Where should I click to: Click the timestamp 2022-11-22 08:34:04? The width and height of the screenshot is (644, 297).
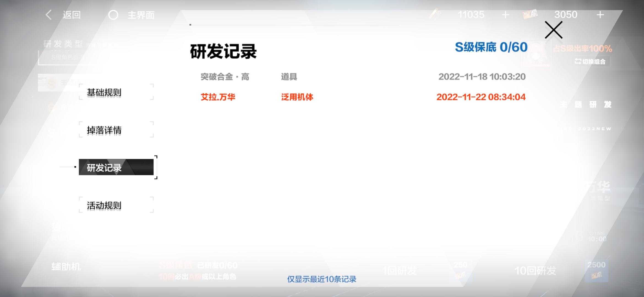[x=481, y=97]
